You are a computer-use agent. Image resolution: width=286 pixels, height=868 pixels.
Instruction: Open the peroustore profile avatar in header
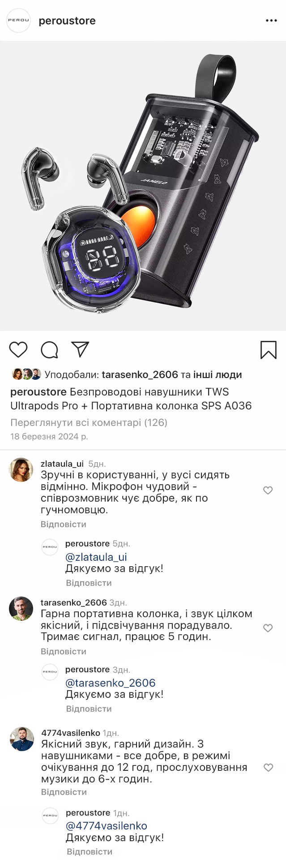pyautogui.click(x=18, y=21)
